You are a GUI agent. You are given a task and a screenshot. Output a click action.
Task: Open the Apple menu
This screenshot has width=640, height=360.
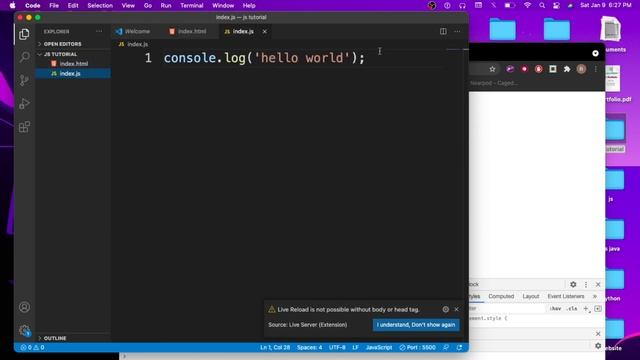click(x=13, y=6)
